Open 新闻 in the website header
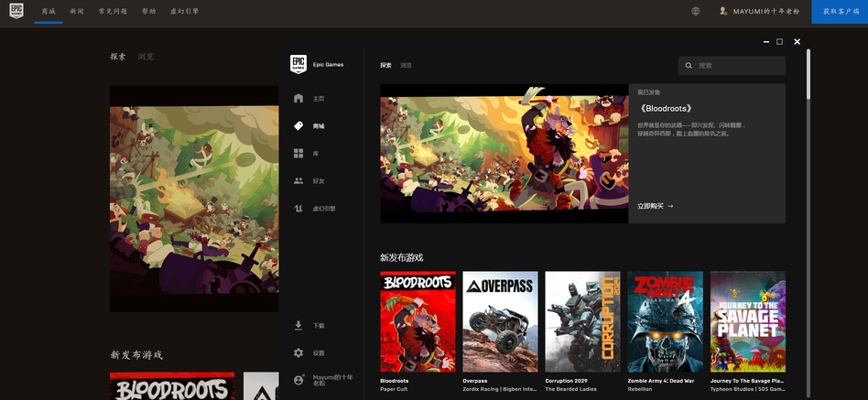Image resolution: width=868 pixels, height=400 pixels. coord(77,11)
